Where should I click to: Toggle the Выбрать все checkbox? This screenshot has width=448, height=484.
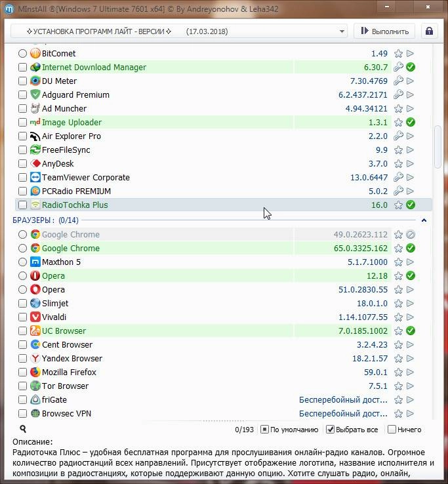(330, 430)
